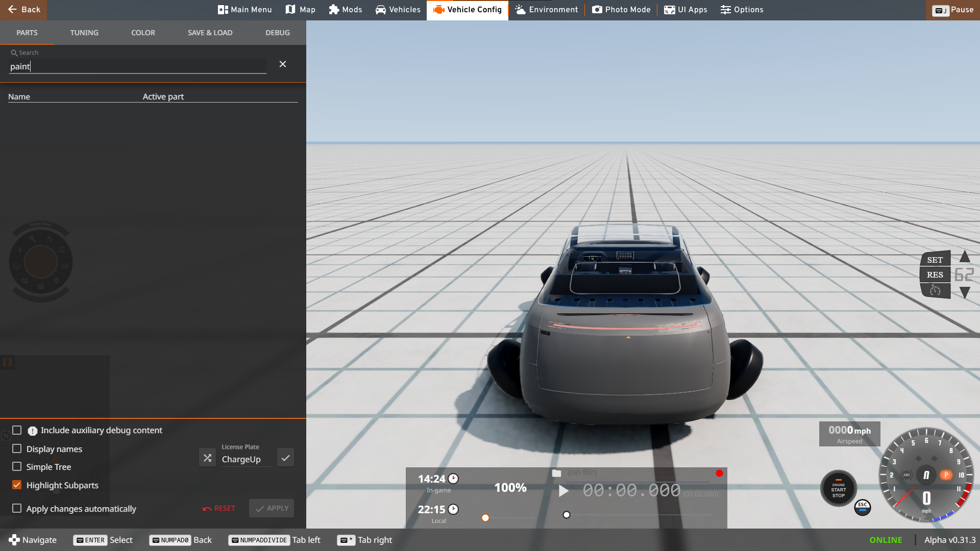Switch to the Tuning tab
This screenshot has width=980, height=551.
pos(84,33)
